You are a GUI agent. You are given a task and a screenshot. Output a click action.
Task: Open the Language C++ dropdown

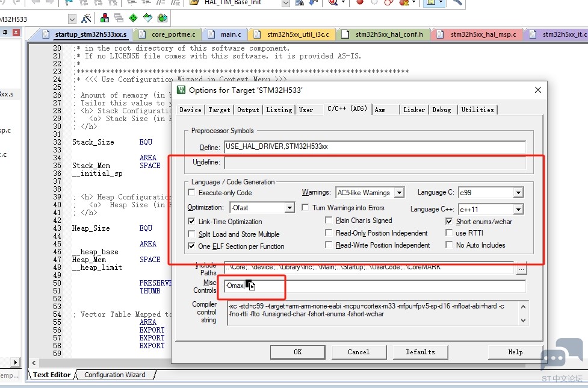coord(518,209)
